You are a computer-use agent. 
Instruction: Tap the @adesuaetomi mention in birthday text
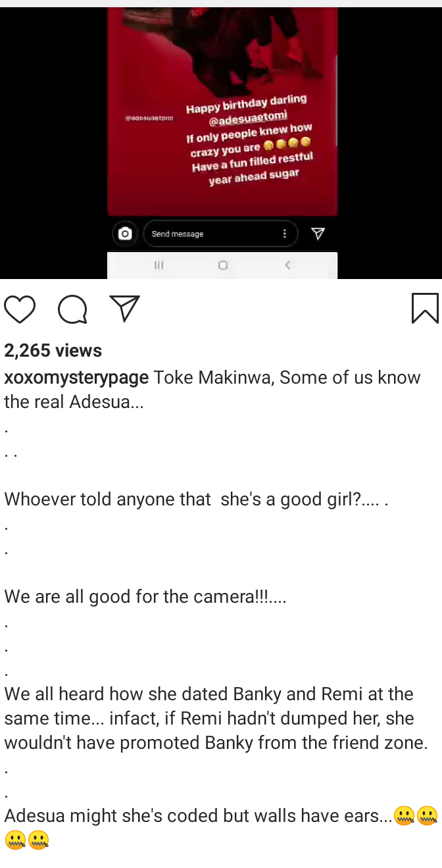248,120
